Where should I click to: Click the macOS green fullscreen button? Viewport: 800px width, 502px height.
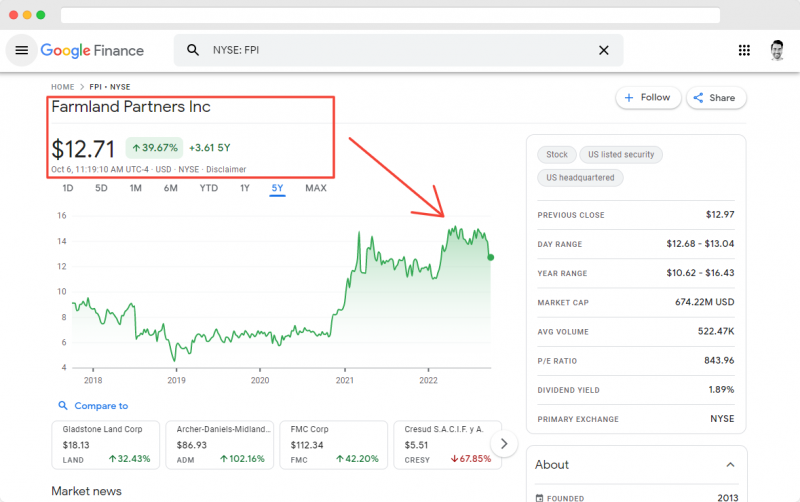41,15
